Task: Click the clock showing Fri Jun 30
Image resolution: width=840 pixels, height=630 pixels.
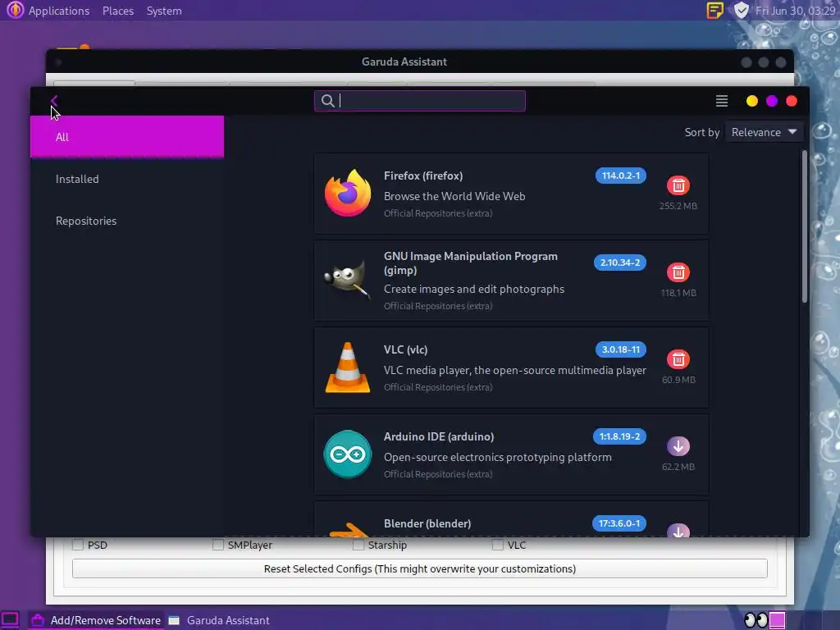Action: click(795, 11)
